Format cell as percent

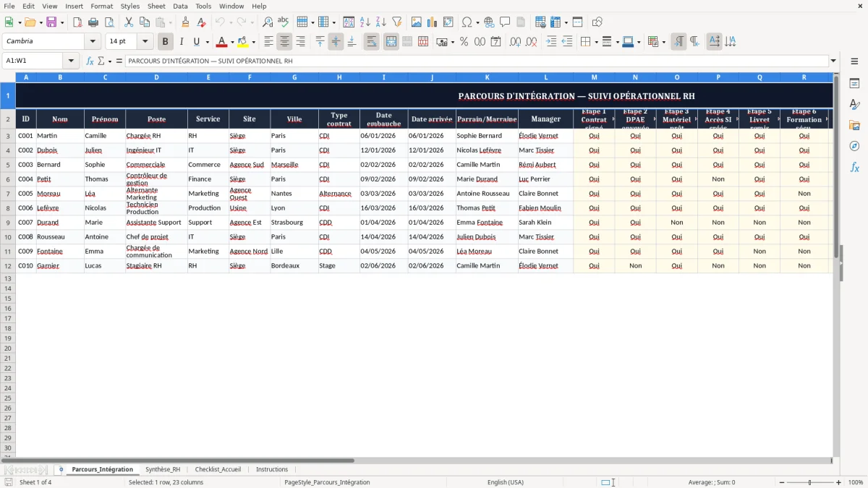tap(464, 42)
